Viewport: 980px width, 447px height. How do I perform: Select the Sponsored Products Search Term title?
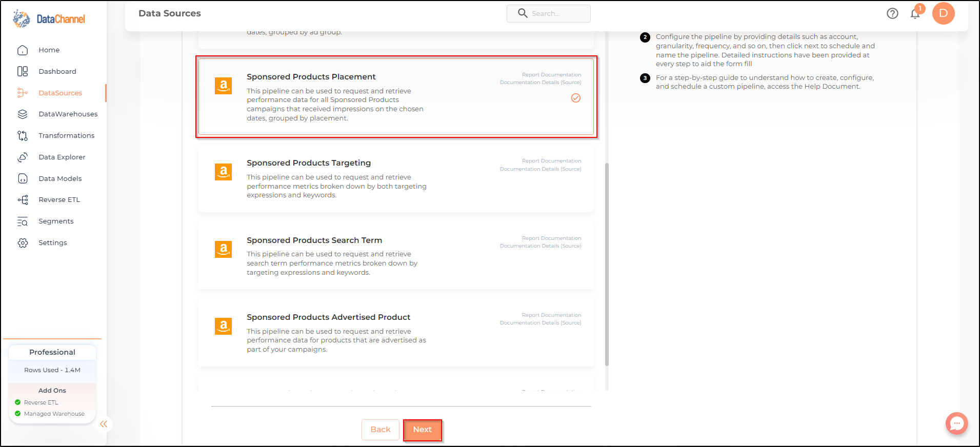tap(314, 240)
